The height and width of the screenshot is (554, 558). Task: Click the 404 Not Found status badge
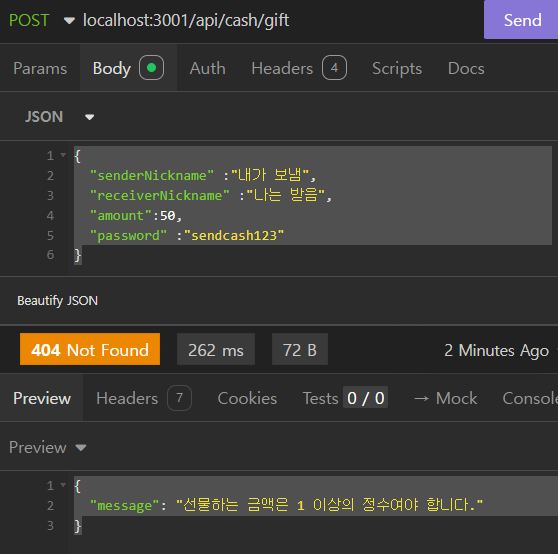click(x=90, y=349)
